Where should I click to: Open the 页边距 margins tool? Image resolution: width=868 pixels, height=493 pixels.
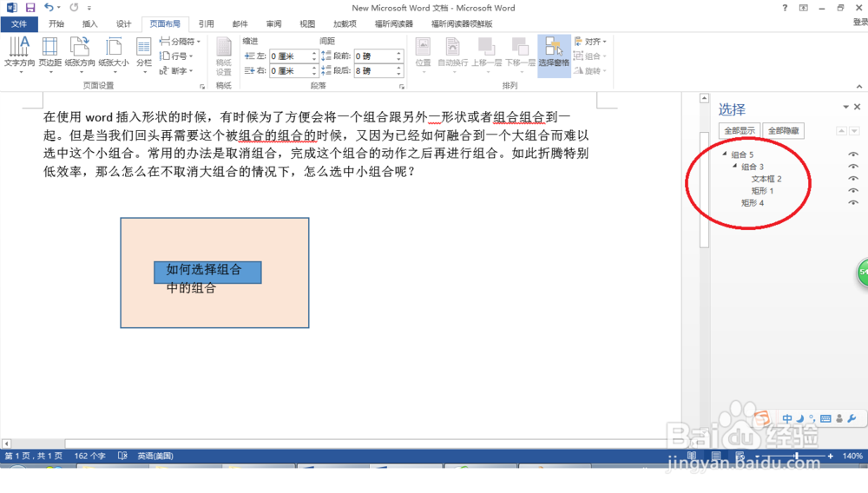(x=49, y=56)
